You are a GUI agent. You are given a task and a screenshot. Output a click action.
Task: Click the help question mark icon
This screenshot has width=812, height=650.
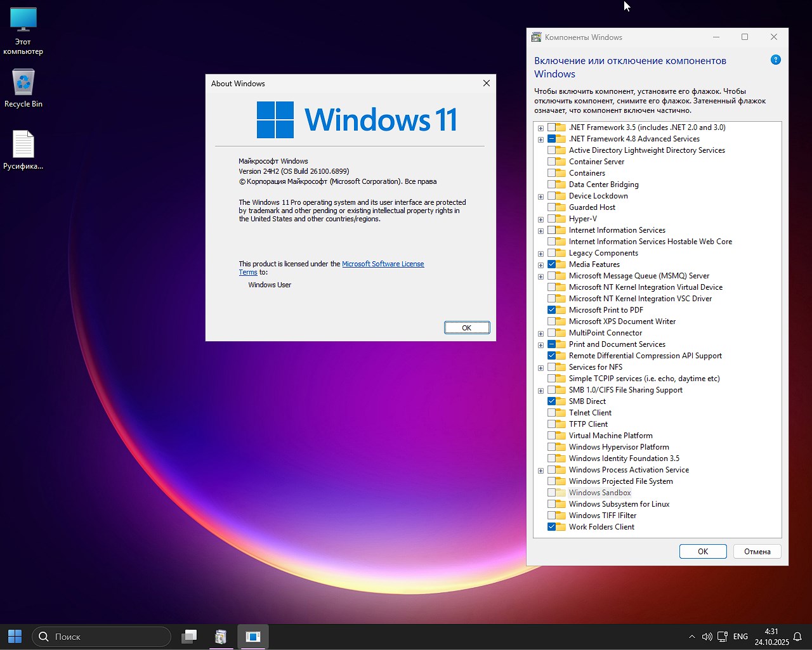(775, 60)
